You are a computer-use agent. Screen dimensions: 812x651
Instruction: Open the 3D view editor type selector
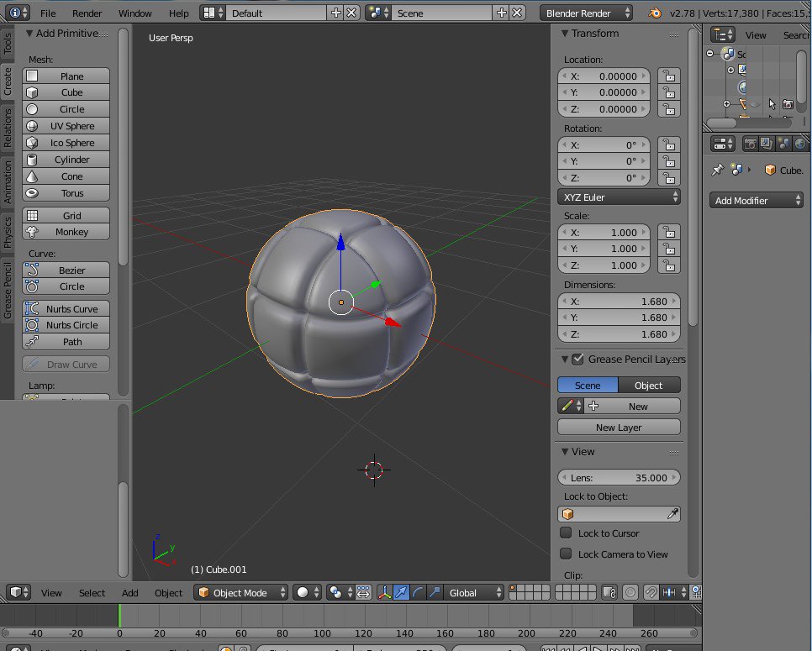(x=18, y=592)
